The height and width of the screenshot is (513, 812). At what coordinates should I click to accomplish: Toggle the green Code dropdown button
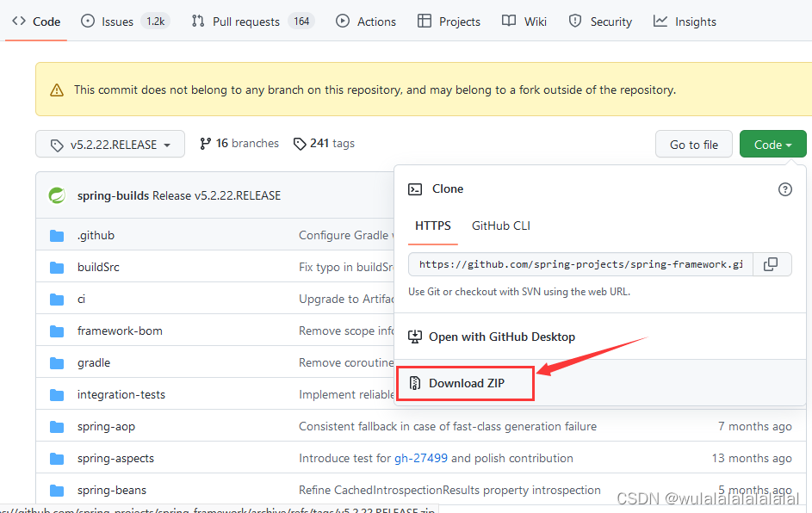772,145
